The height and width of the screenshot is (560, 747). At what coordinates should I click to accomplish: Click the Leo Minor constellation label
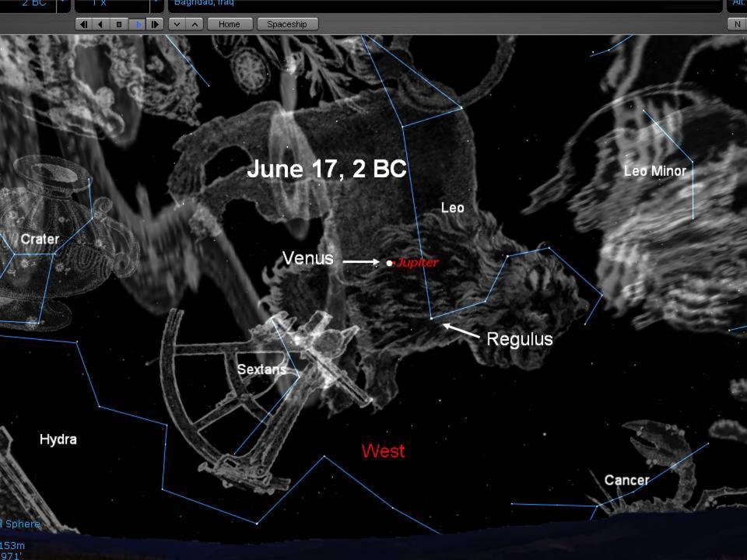(x=654, y=171)
